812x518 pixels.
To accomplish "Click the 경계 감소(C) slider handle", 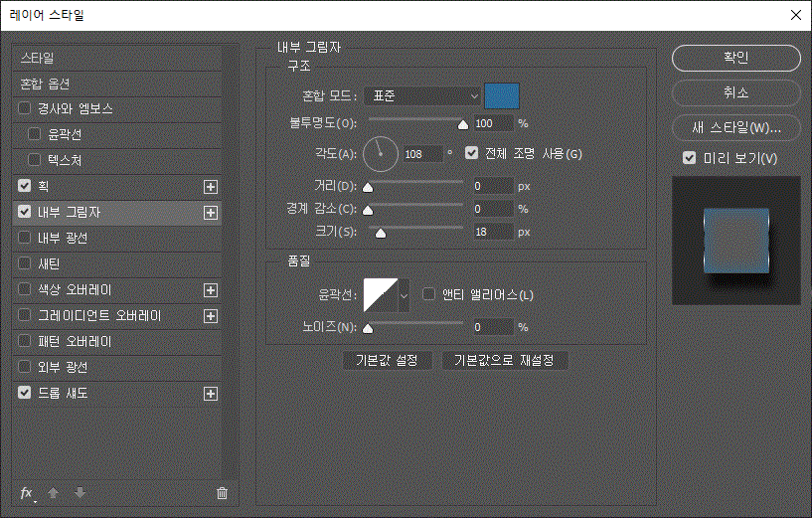I will (368, 211).
